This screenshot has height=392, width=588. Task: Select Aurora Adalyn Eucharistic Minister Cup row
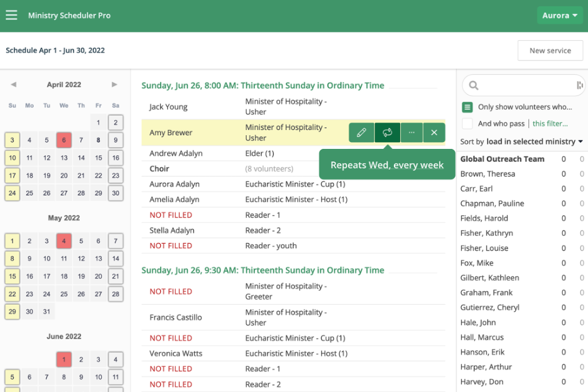[x=293, y=184]
